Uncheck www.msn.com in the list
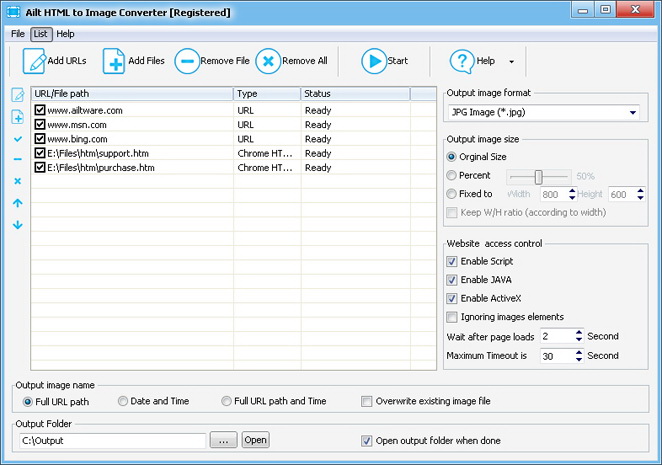The image size is (662, 465). [40, 125]
